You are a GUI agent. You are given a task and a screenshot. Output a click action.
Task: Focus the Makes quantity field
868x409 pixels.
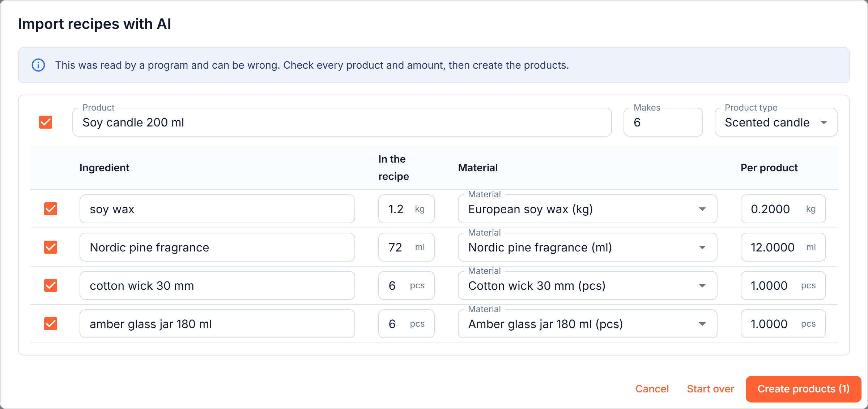point(663,122)
